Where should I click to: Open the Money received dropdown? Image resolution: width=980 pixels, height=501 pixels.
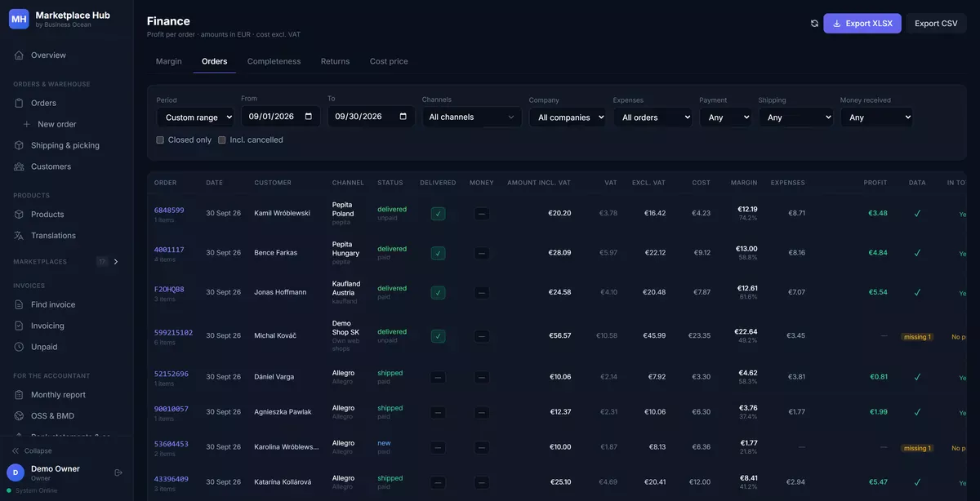coord(877,117)
